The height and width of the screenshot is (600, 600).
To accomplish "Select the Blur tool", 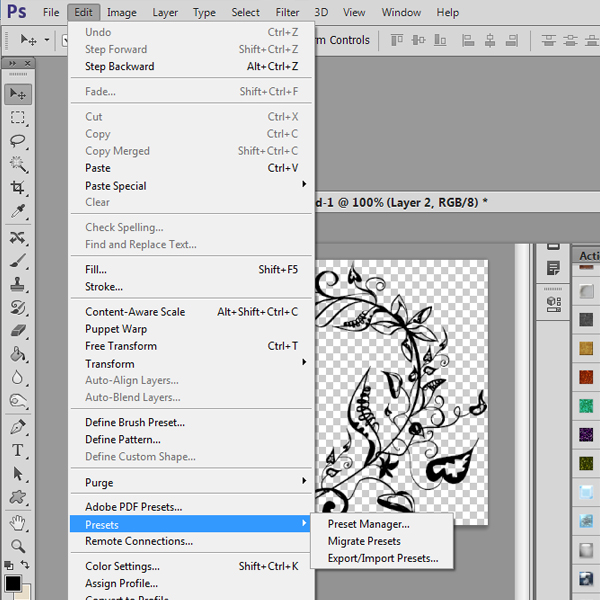I will click(18, 377).
